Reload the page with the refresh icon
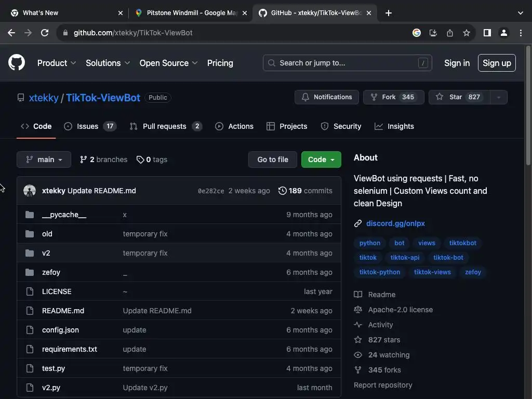This screenshot has width=532, height=399. click(x=45, y=33)
